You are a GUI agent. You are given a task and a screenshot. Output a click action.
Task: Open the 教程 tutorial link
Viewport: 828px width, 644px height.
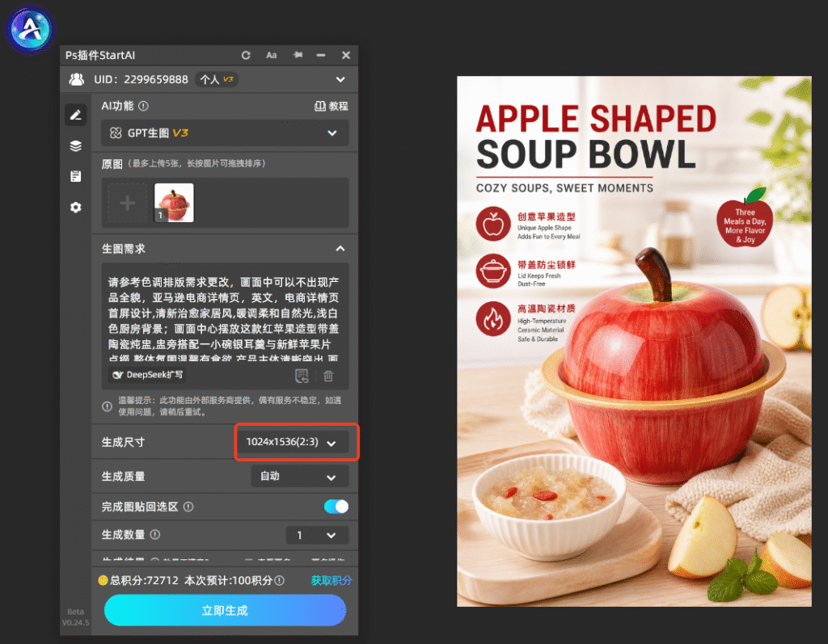[331, 106]
